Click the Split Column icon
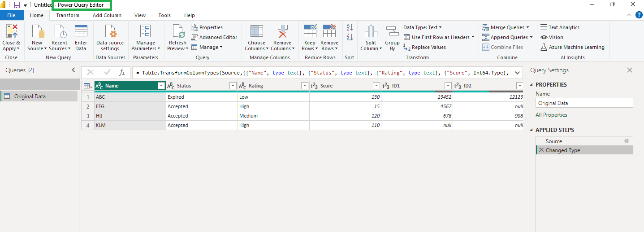 point(371,31)
